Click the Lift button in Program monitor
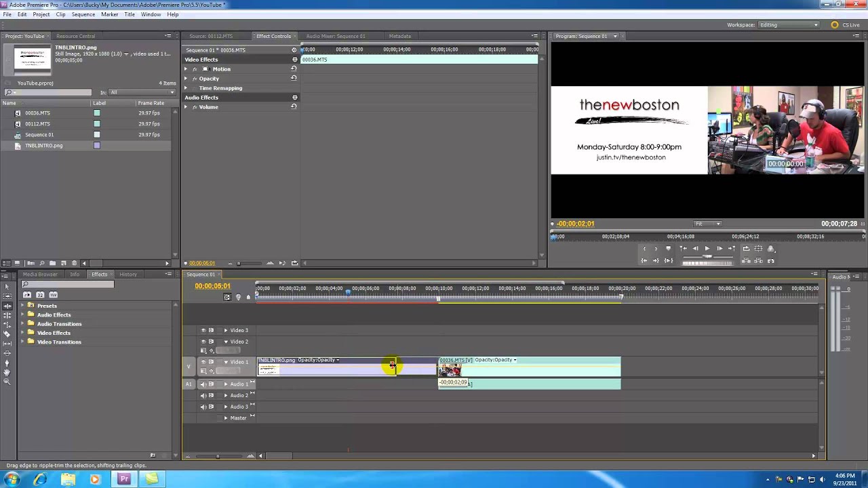Image resolution: width=868 pixels, height=488 pixels. [746, 260]
